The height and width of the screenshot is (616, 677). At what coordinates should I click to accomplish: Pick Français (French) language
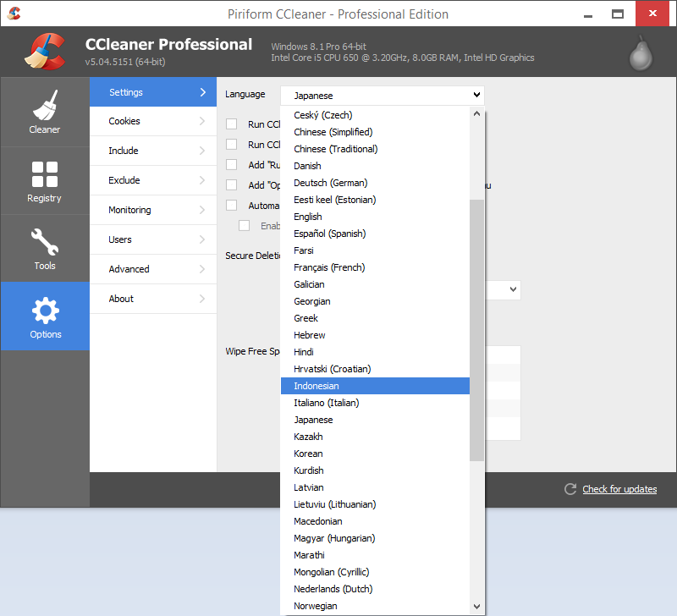(x=375, y=267)
